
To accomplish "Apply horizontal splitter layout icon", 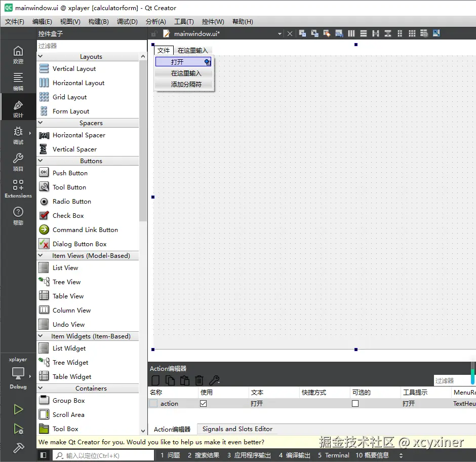I will [376, 33].
